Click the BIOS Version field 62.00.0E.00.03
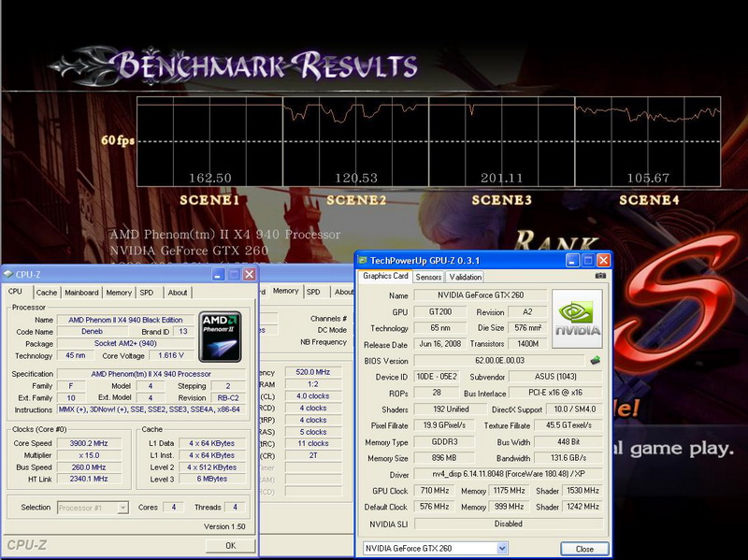Screen dimensions: 748x560 [499, 361]
